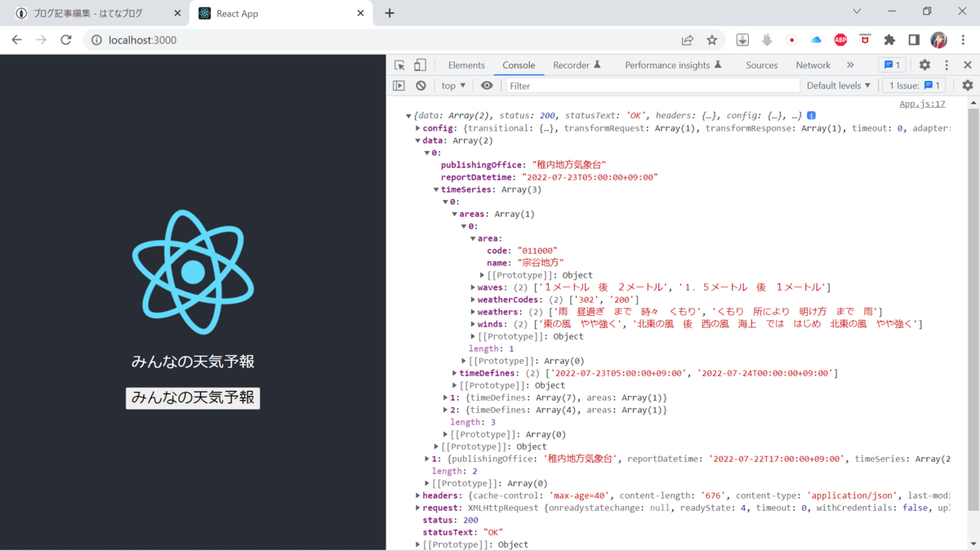
Task: Click the browser forward arrow
Action: [42, 40]
